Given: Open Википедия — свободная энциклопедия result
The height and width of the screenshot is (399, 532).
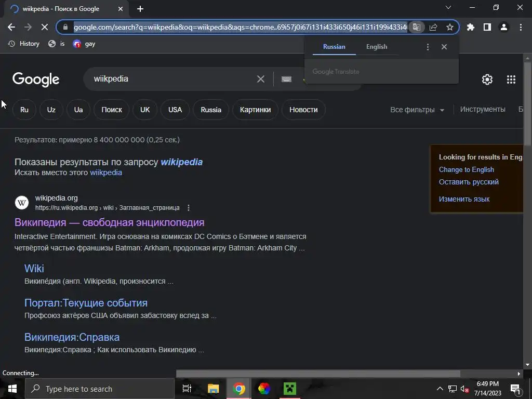Looking at the screenshot, I should click(109, 222).
